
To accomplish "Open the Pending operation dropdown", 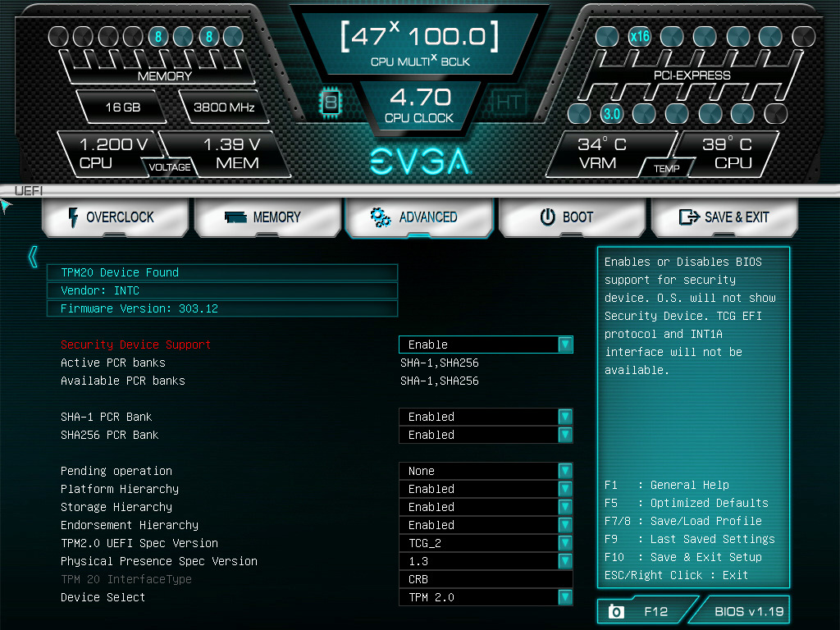I will click(x=486, y=471).
